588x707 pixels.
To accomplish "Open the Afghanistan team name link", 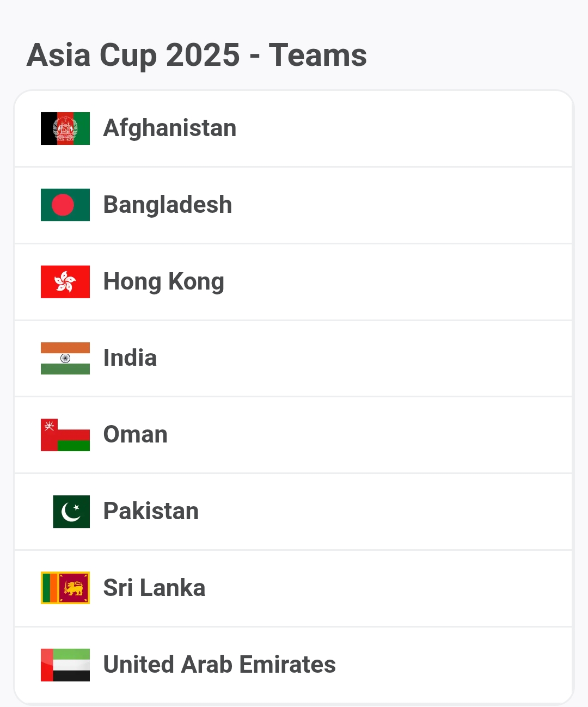I will [x=170, y=129].
